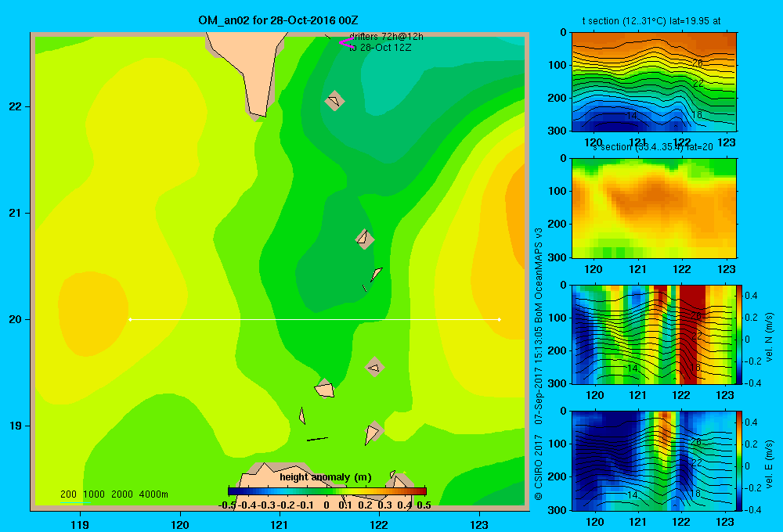783x532 pixels.
Task: Open the northward velocity section plot
Action: coord(654,334)
